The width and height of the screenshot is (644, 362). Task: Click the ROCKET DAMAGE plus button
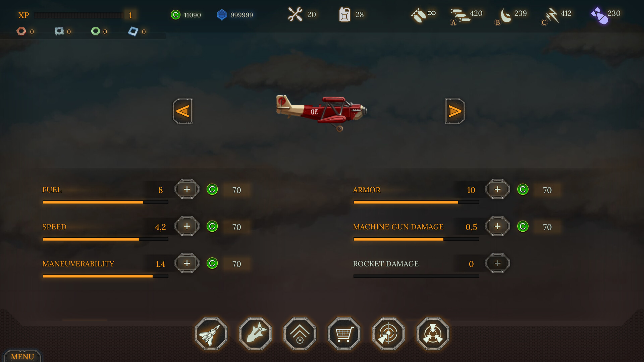point(497,263)
